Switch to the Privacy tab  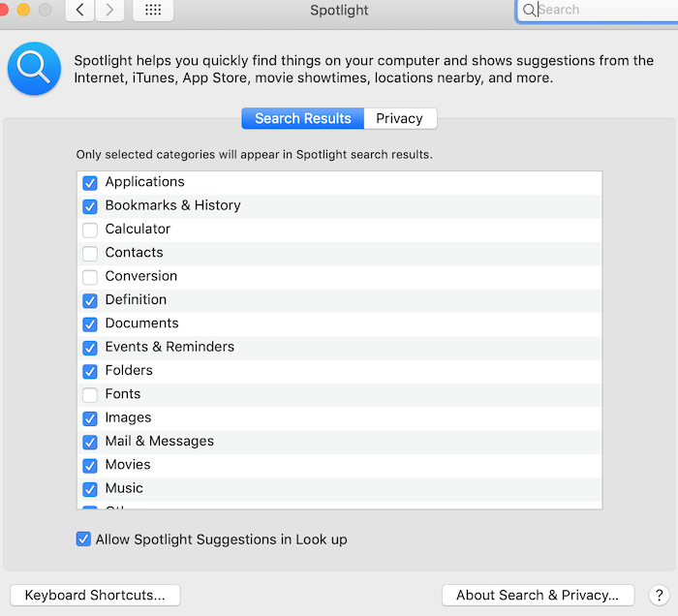(400, 118)
